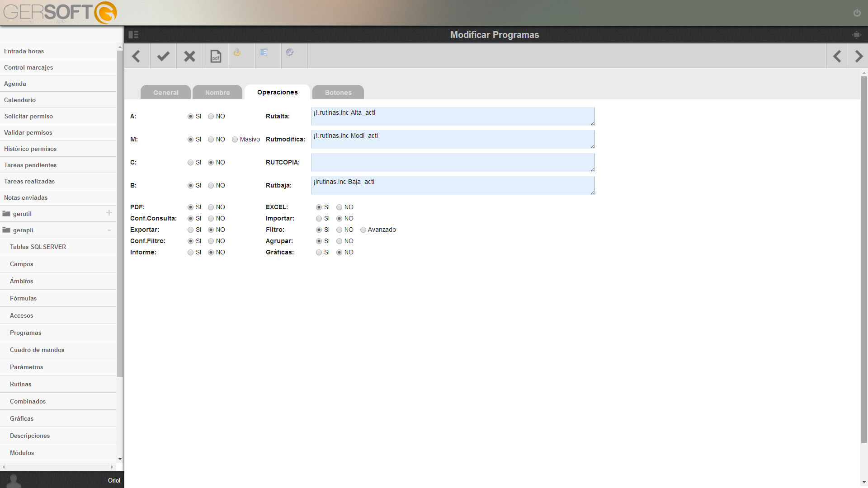Cancel edits with the X toolbar icon
Screen dimensions: 868x488
(x=189, y=56)
